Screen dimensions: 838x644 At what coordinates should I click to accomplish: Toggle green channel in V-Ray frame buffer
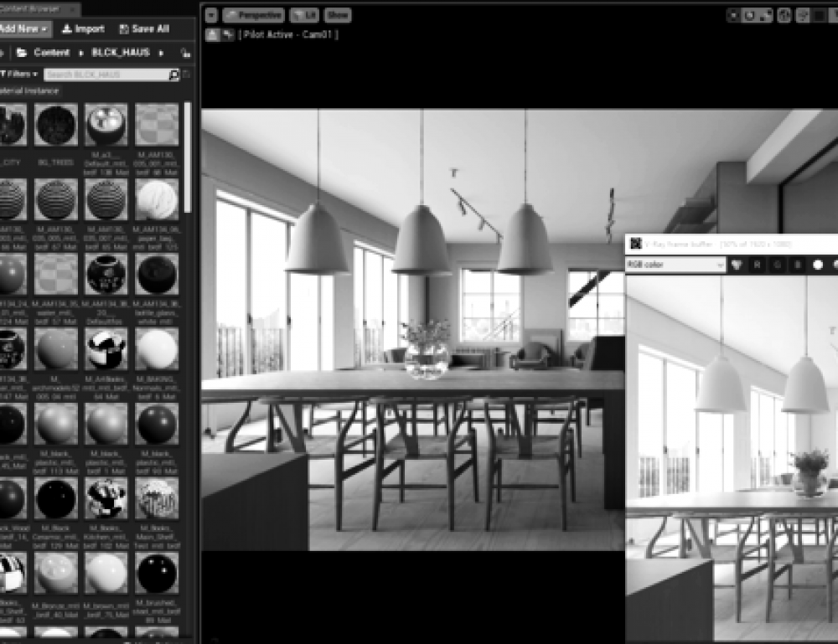[778, 265]
